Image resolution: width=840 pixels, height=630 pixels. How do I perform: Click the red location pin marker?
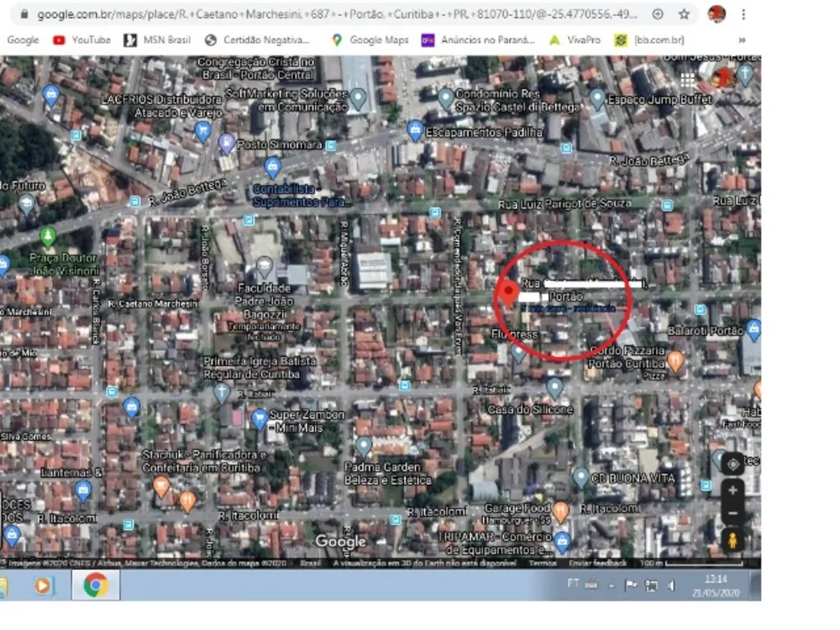click(x=508, y=294)
